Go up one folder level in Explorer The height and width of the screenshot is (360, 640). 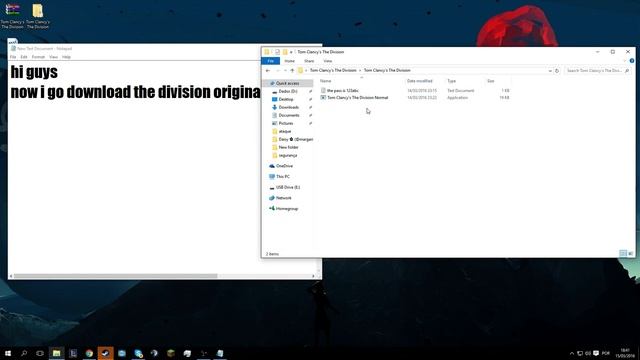tap(292, 71)
